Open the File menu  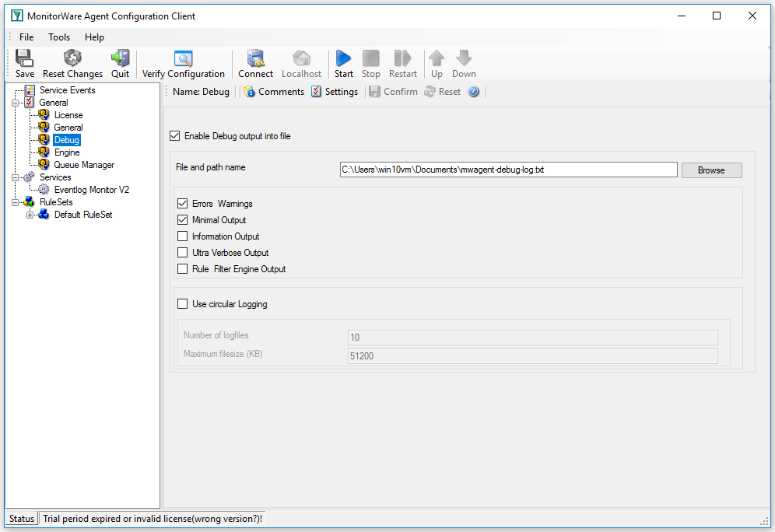point(26,37)
